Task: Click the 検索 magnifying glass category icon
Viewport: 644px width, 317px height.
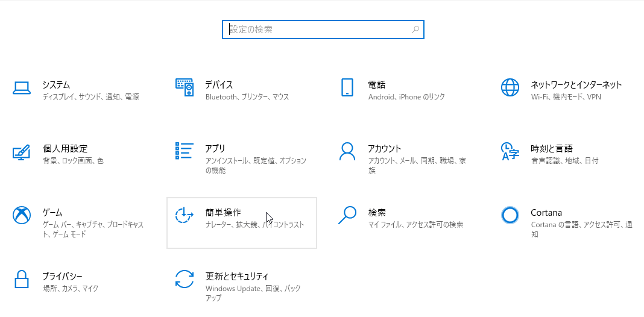Action: pos(347,215)
